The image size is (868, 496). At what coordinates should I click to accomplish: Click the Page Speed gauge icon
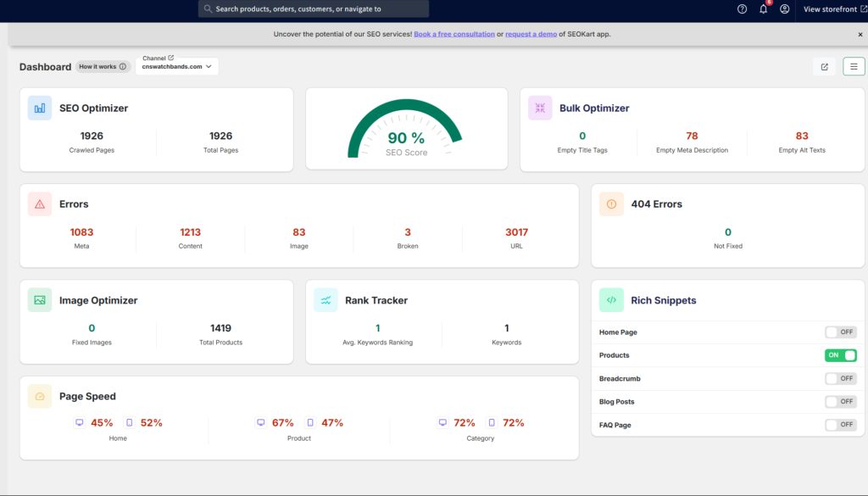pos(39,396)
